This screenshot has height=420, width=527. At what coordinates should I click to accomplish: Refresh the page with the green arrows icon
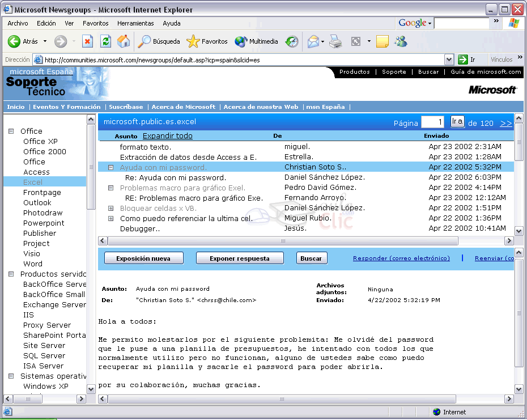(x=105, y=41)
